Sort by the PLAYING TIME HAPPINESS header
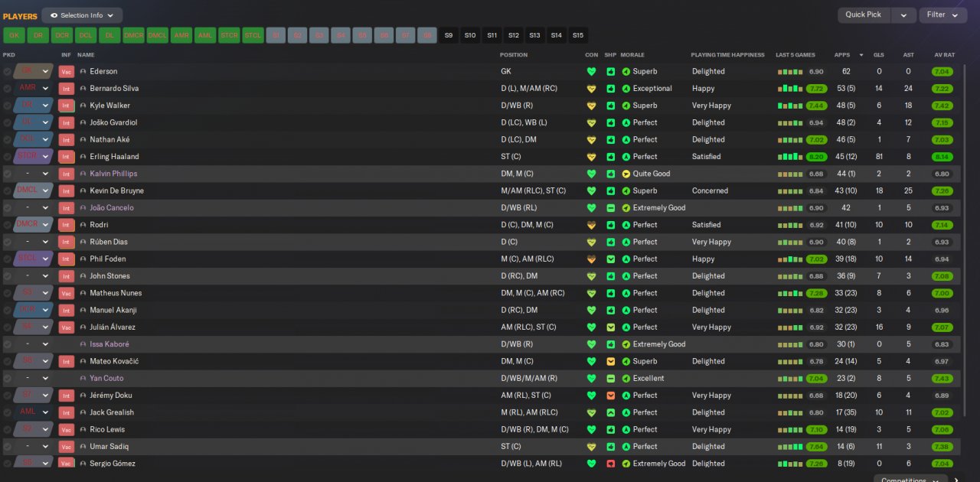This screenshot has width=980, height=482. [727, 55]
